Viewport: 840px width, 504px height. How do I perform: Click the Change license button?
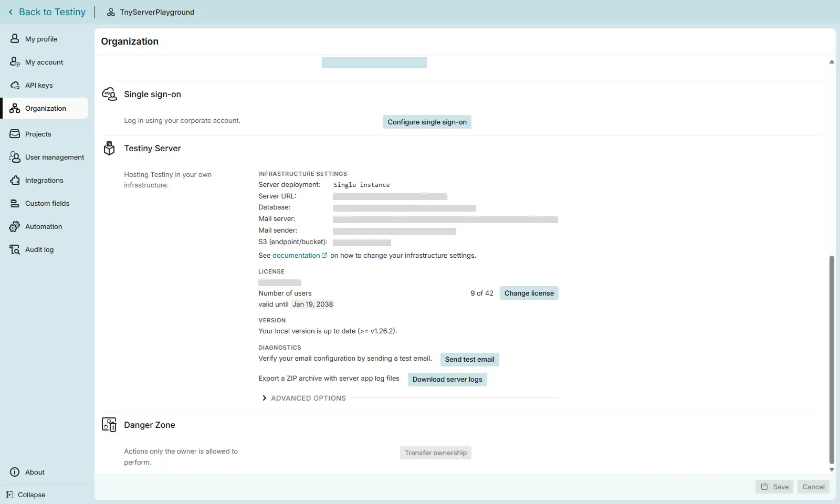[529, 293]
